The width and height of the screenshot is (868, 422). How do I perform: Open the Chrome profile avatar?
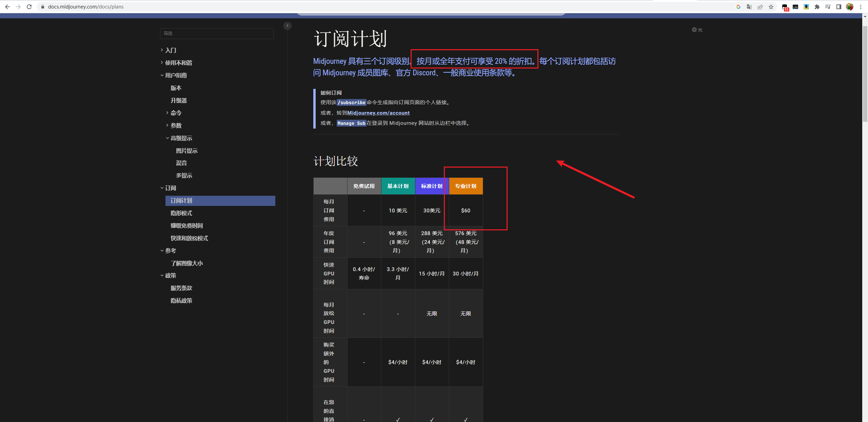tap(850, 7)
